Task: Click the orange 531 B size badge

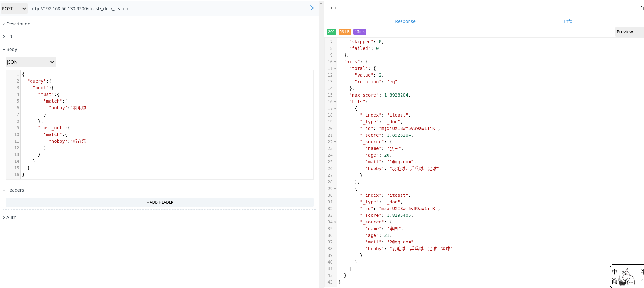Action: (x=344, y=31)
